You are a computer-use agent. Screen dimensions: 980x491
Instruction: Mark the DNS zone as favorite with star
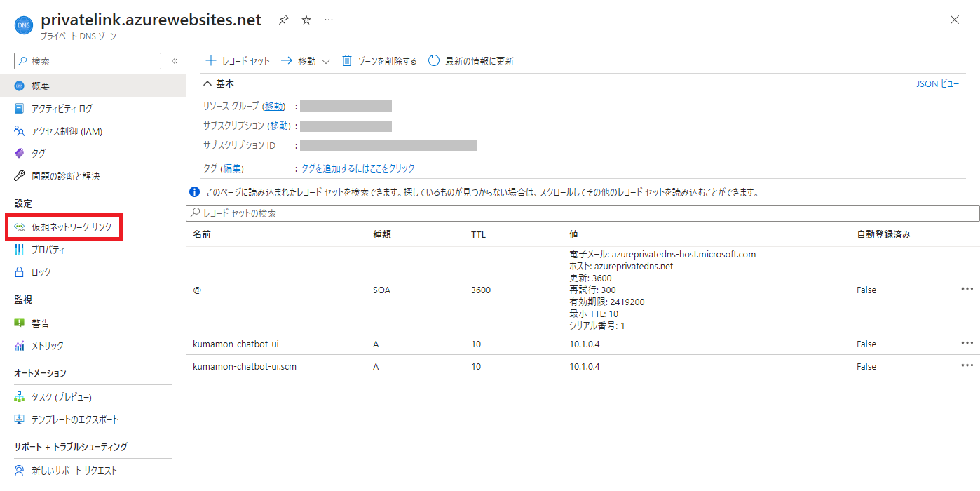pos(306,20)
